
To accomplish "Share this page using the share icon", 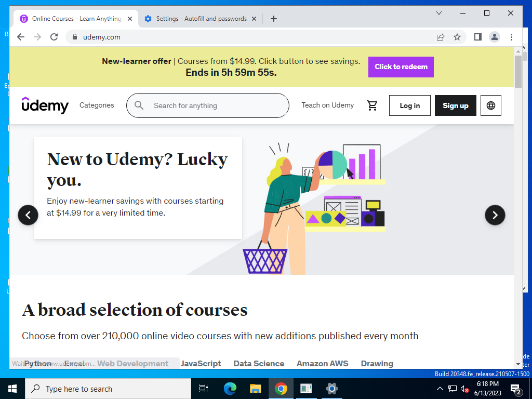I will (x=441, y=37).
